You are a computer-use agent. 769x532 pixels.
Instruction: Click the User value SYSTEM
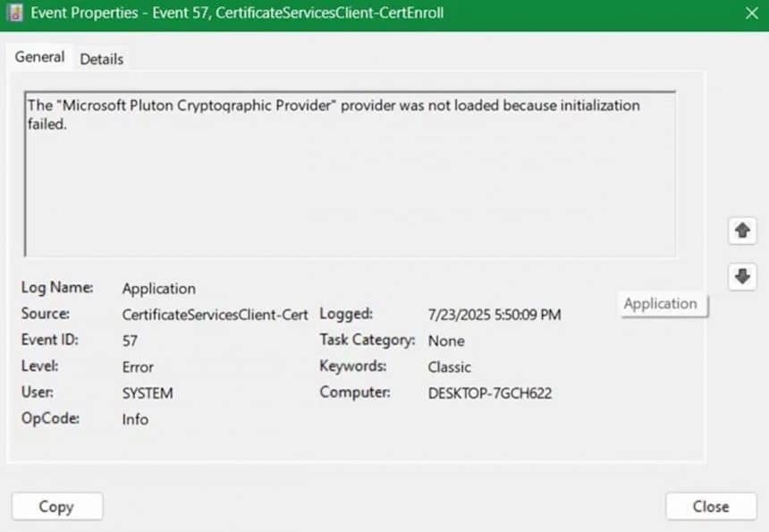148,393
